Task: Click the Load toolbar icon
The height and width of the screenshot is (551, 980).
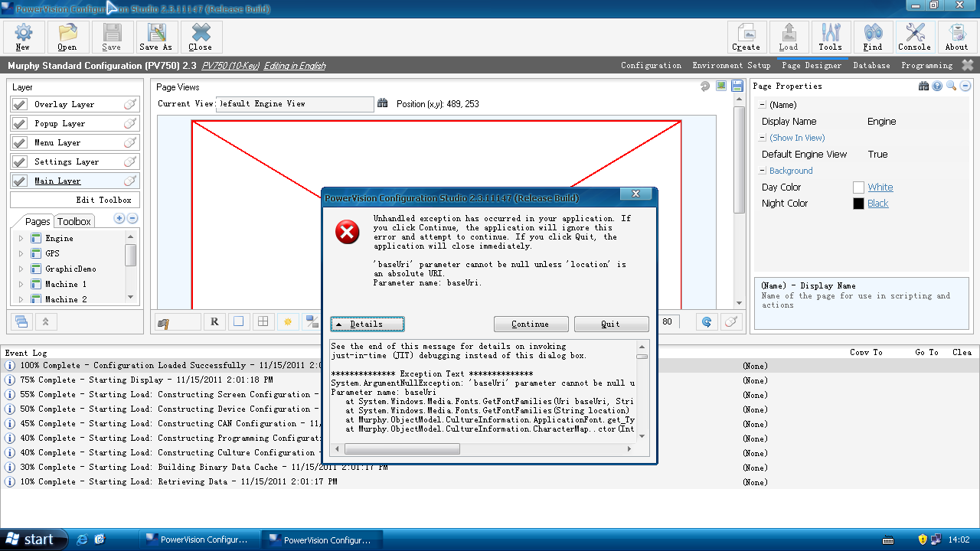Action: point(789,37)
